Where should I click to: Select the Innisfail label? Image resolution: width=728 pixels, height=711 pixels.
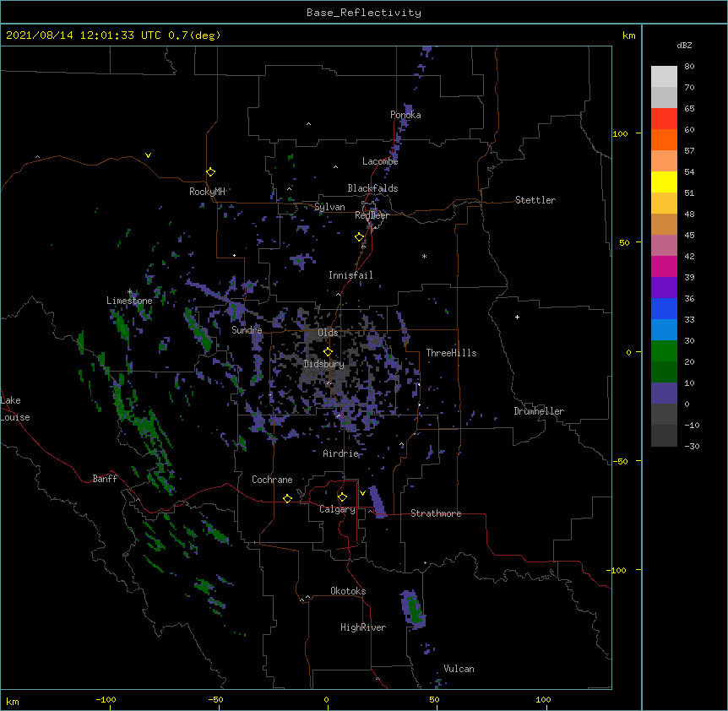pos(350,275)
